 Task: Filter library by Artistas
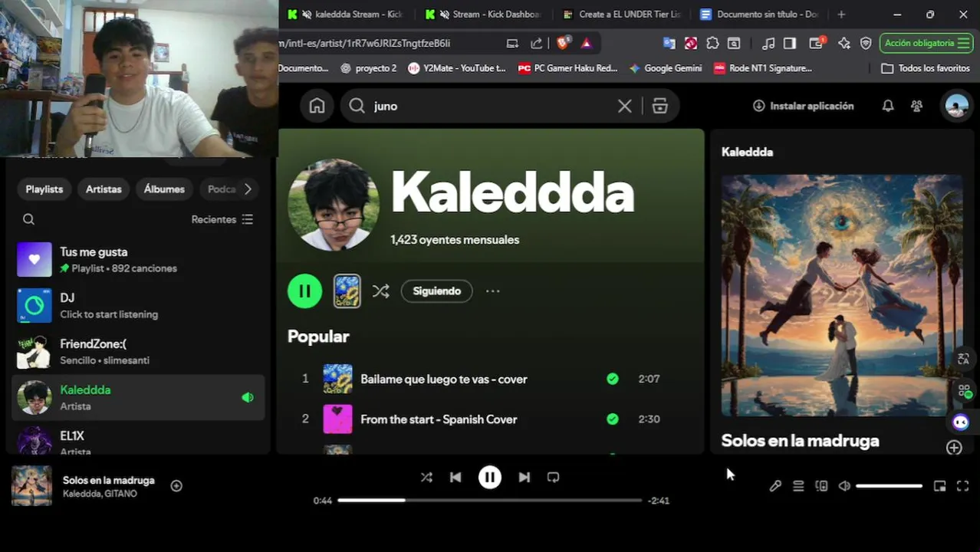click(104, 189)
